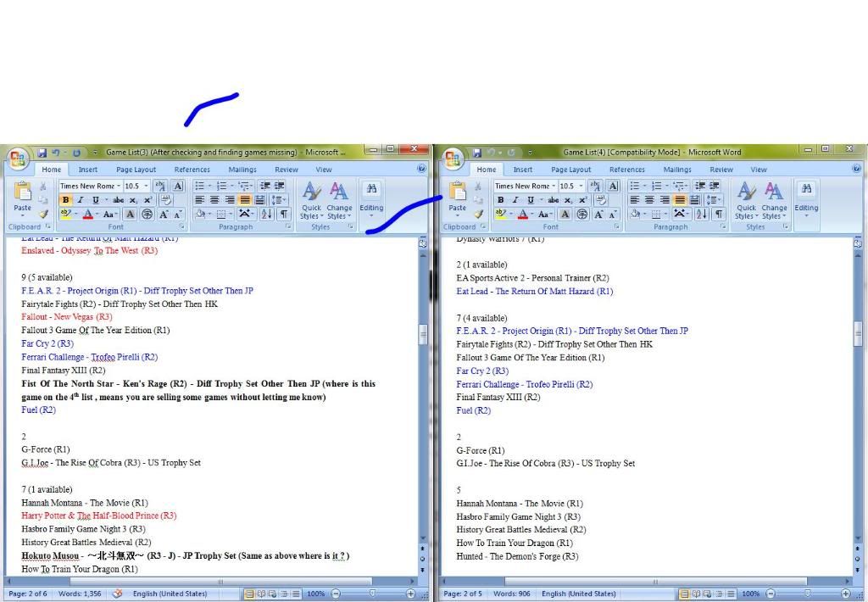
Task: Open Page Layout tab in Game List(3)
Action: (x=136, y=170)
